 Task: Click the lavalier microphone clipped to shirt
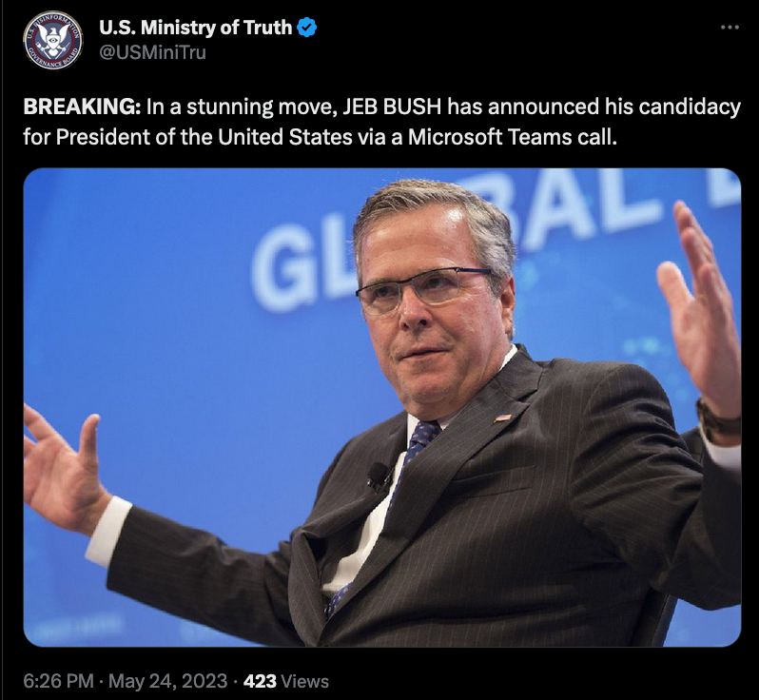[378, 476]
